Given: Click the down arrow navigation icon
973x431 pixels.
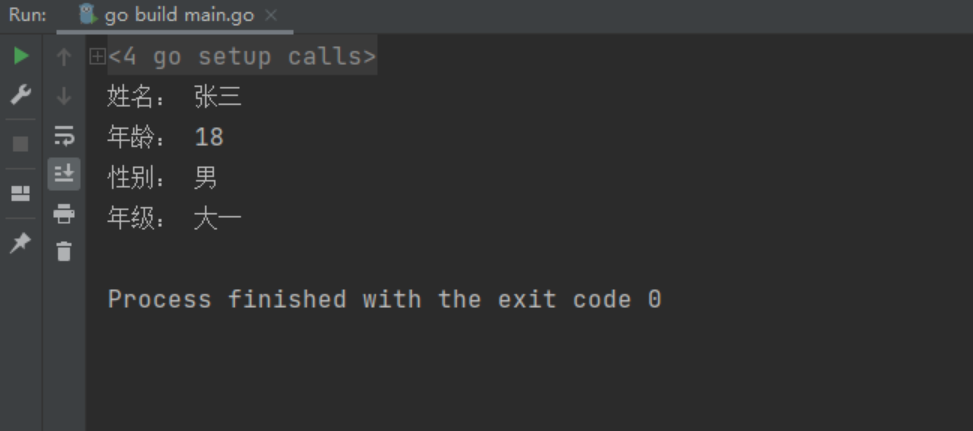Looking at the screenshot, I should [x=64, y=96].
